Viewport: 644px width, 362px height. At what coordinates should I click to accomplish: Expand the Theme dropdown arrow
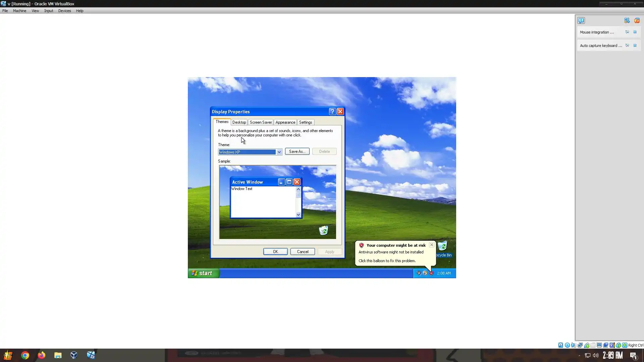(x=279, y=152)
